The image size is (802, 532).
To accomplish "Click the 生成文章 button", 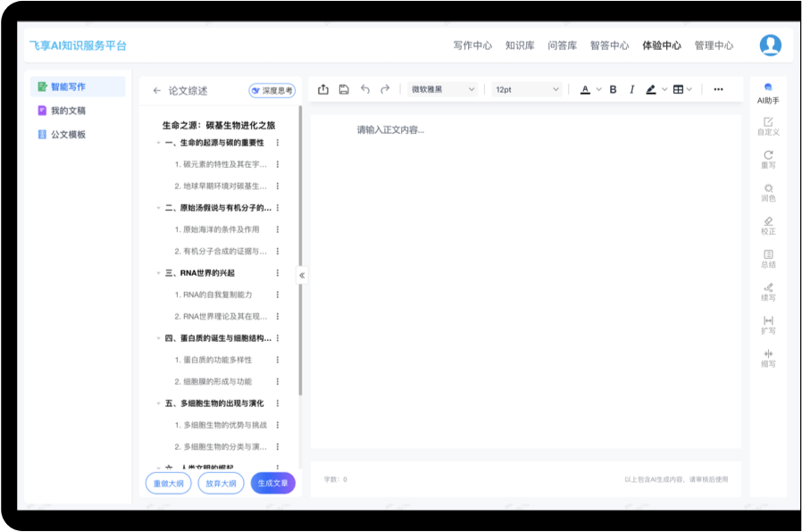I will tap(272, 483).
